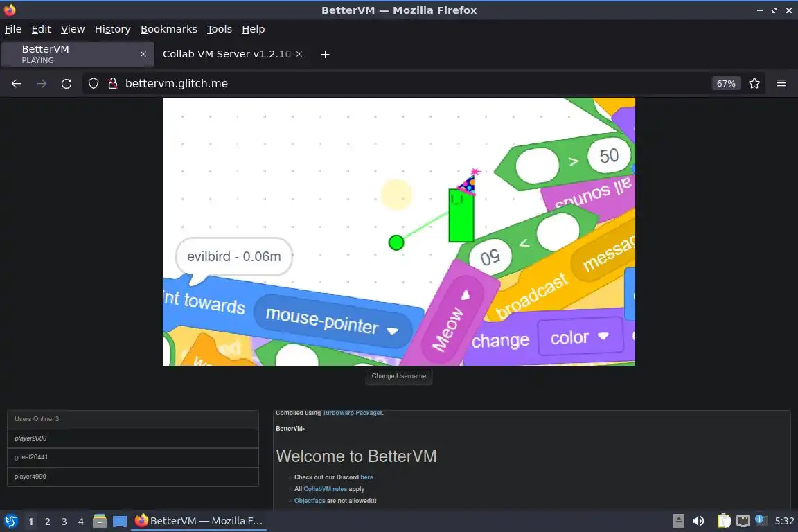The height and width of the screenshot is (532, 798).
Task: Open the View menu
Action: (x=73, y=29)
